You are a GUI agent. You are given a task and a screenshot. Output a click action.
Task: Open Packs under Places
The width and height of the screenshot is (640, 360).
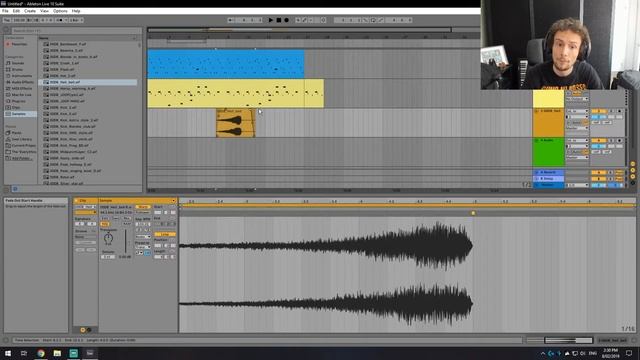pyautogui.click(x=16, y=133)
